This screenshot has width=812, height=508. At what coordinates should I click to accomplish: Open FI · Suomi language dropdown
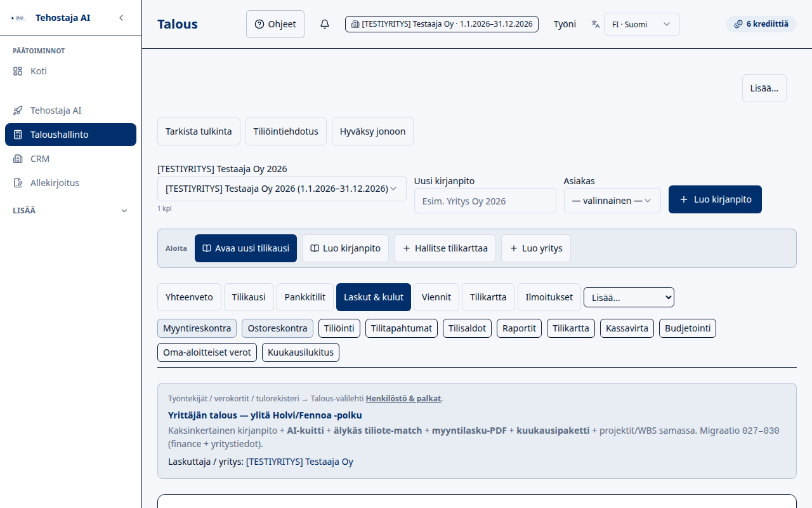(x=641, y=24)
